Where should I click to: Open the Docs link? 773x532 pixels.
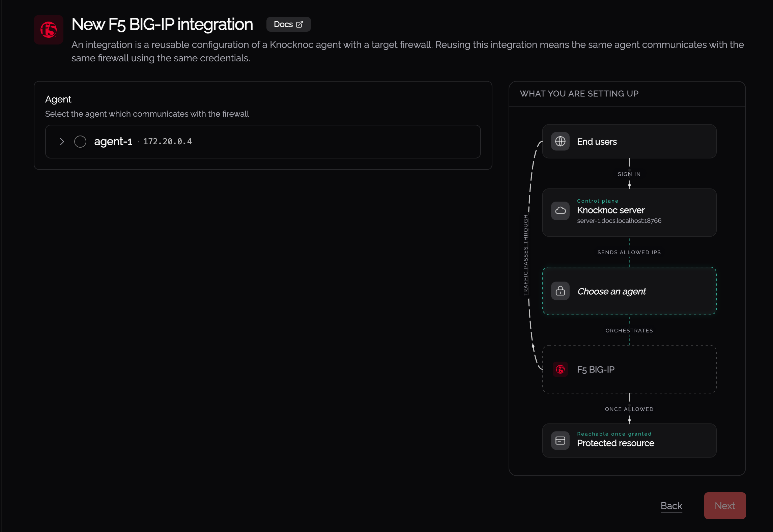pos(288,24)
